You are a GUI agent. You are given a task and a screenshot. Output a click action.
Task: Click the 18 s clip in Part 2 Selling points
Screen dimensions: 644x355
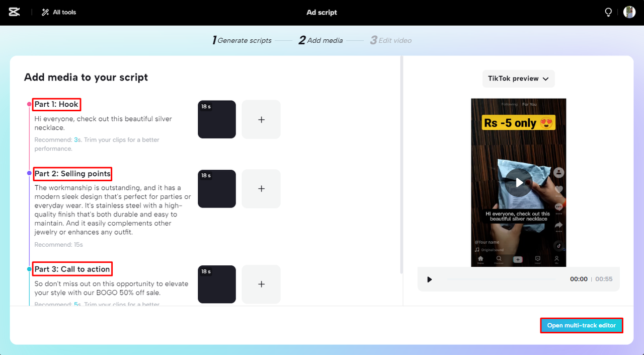point(217,189)
